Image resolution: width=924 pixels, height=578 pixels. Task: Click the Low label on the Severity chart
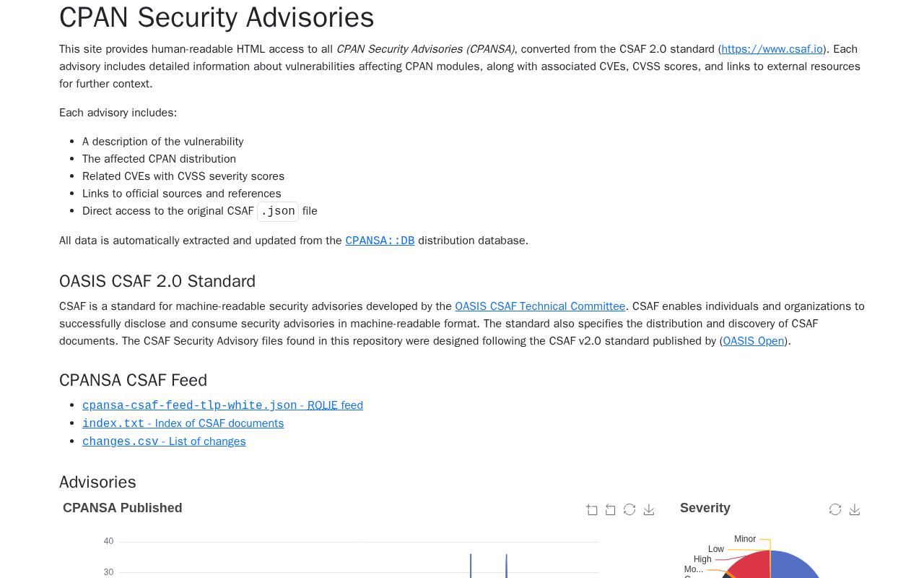pos(716,549)
